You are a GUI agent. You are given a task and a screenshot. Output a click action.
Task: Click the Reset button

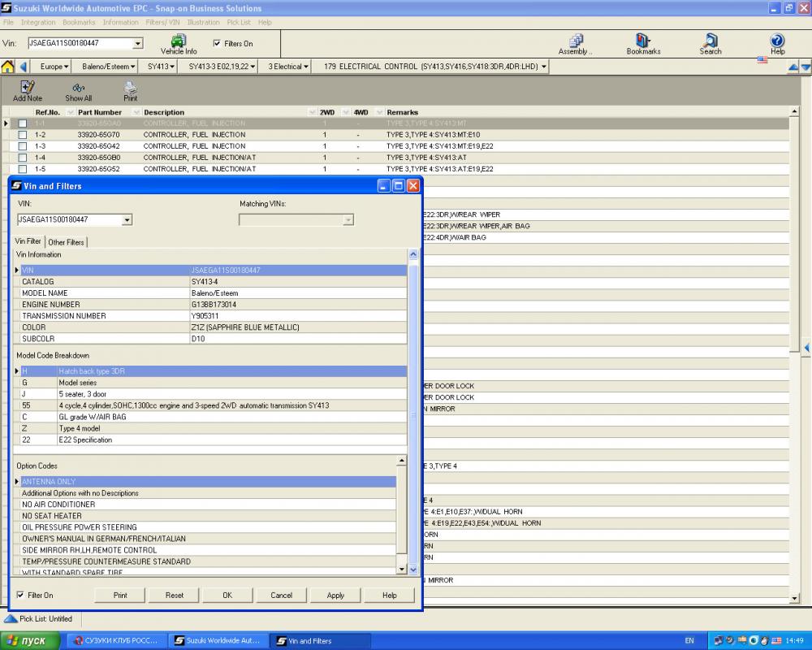tap(174, 595)
